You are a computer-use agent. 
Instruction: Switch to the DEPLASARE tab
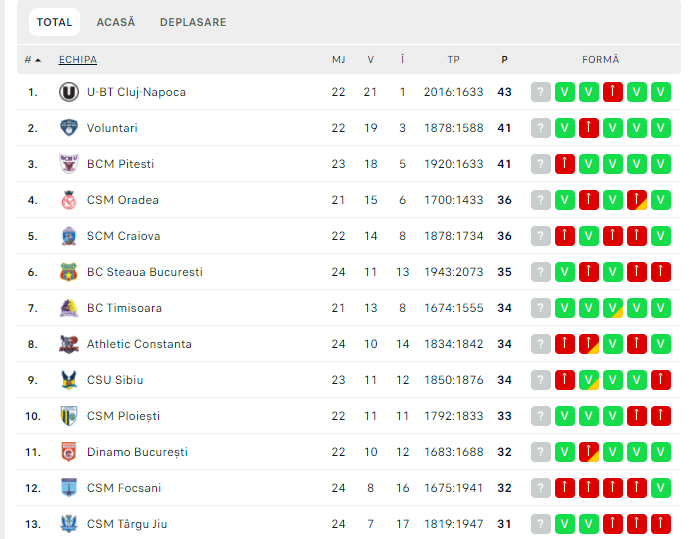(193, 22)
